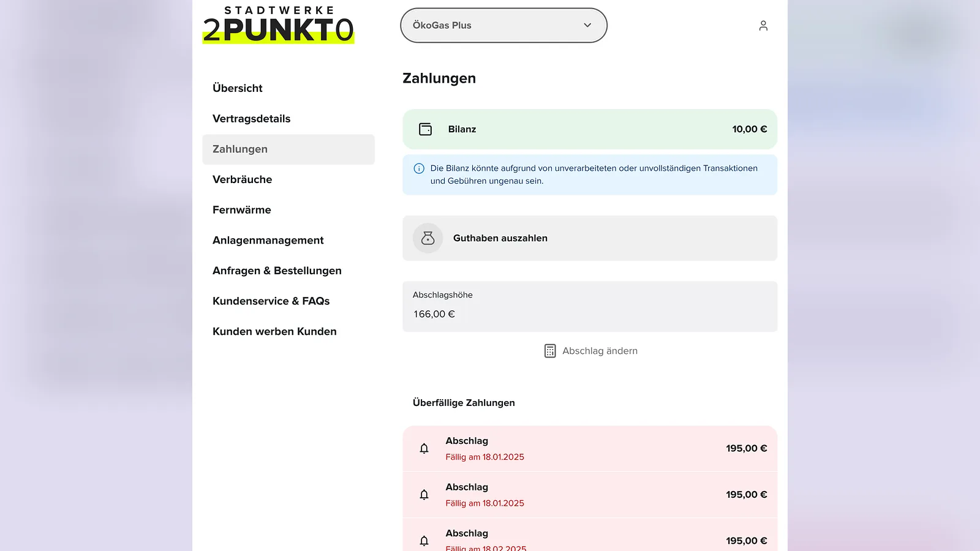
Task: Click the chevron arrow in the ÖkoGas Plus selector
Action: pos(587,25)
